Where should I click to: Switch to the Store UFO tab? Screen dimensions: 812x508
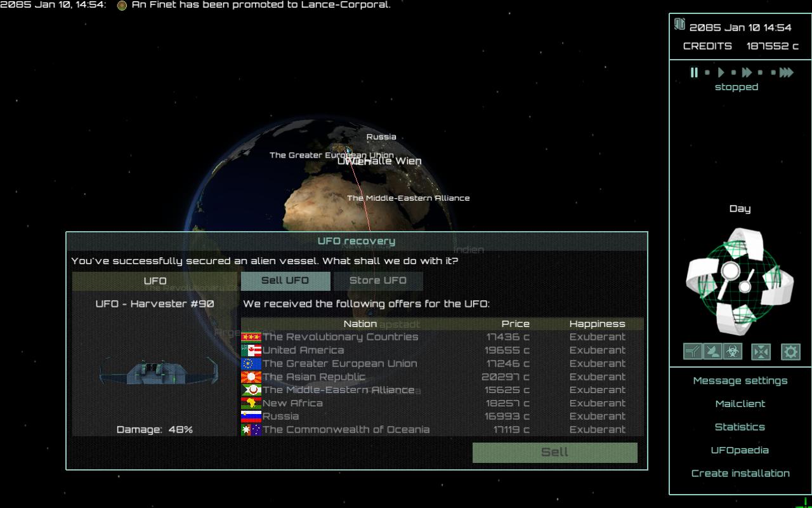tap(378, 281)
